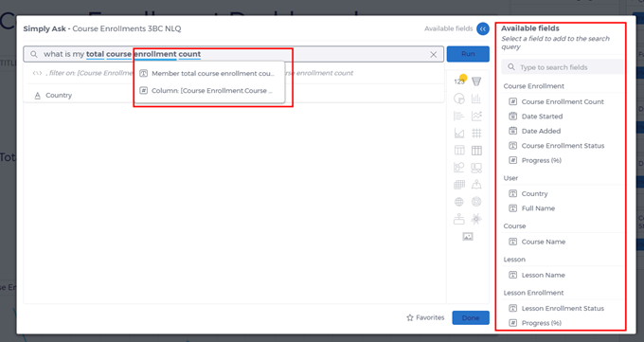Clear the search query with X
This screenshot has height=342, width=644.
[x=434, y=54]
